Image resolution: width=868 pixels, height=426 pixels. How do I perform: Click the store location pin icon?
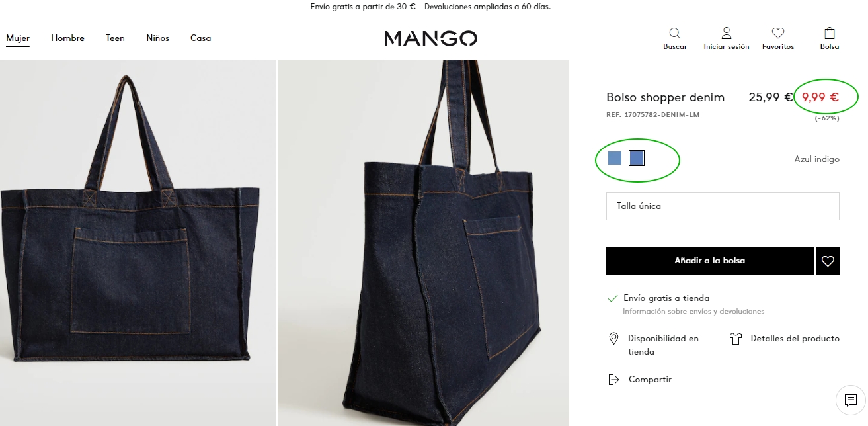[613, 339]
